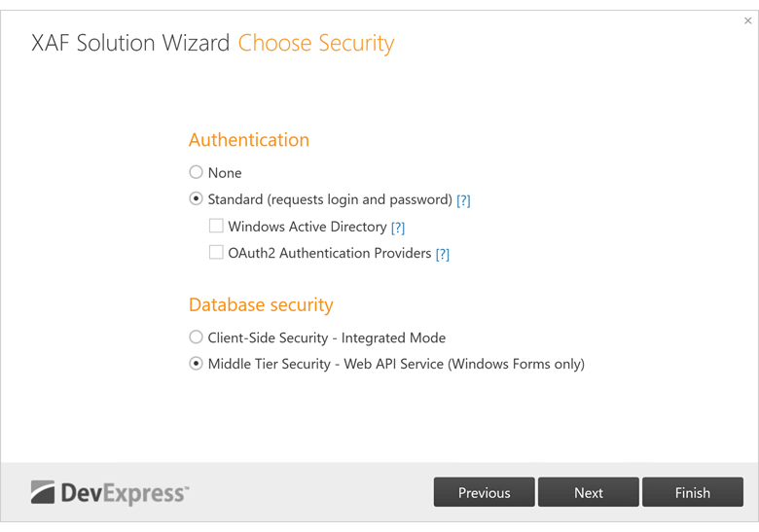Select the None authentication option
The height and width of the screenshot is (532, 759).
pos(197,172)
